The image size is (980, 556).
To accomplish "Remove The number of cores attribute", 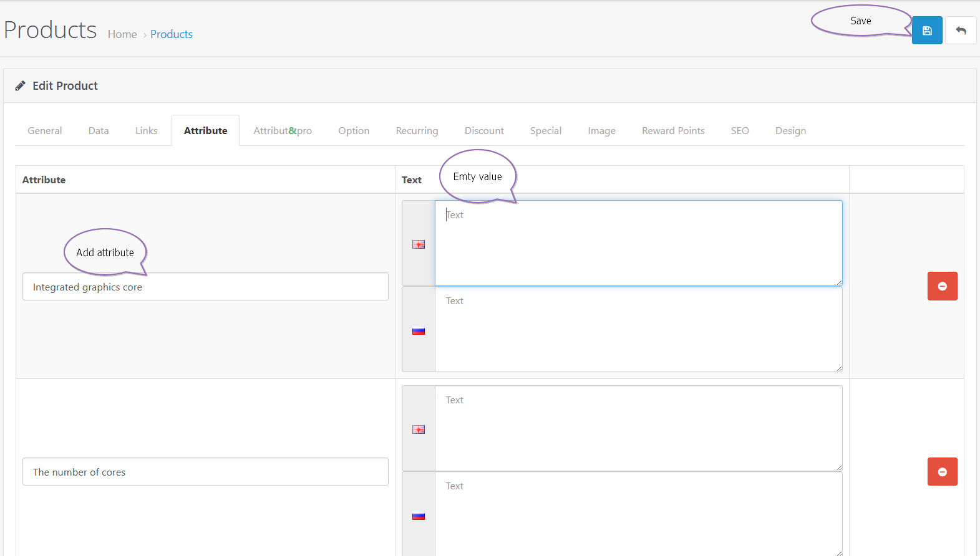I will [942, 471].
